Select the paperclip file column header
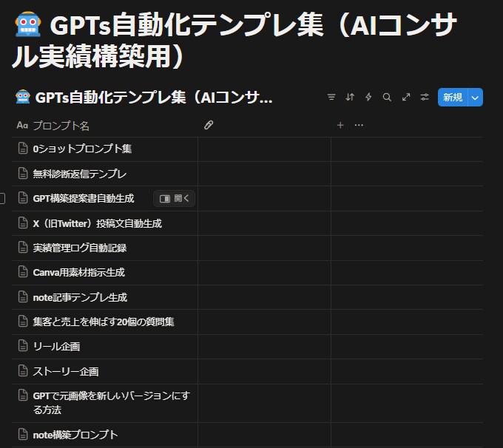The image size is (503, 448). (209, 125)
